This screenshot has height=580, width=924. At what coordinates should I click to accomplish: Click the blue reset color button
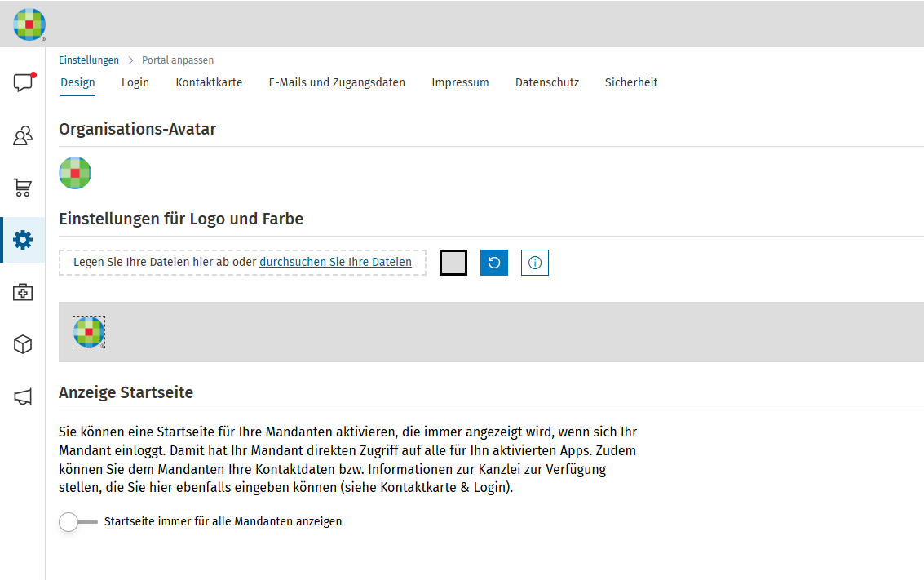click(494, 263)
